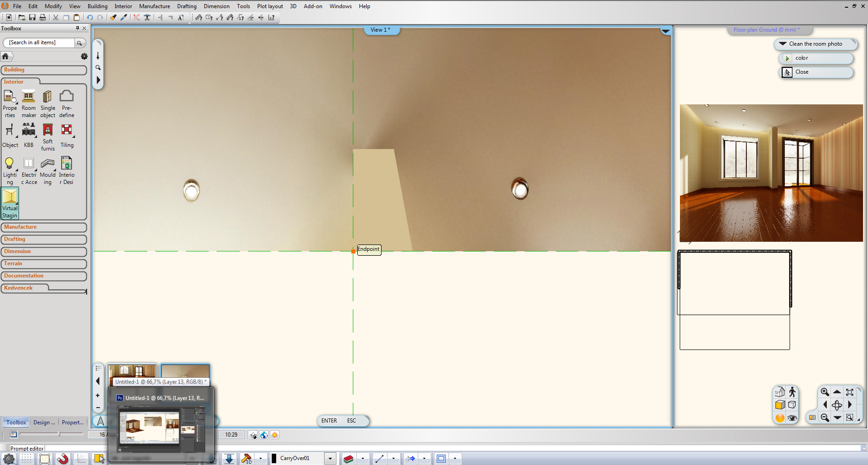The width and height of the screenshot is (868, 465).
Task: Toggle the grid dots display
Action: pos(27,459)
